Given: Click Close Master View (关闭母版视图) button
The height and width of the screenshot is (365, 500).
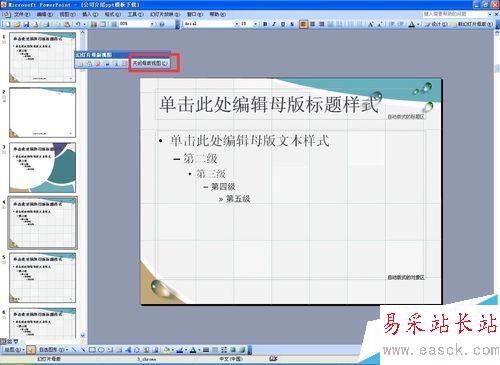Looking at the screenshot, I should (150, 63).
